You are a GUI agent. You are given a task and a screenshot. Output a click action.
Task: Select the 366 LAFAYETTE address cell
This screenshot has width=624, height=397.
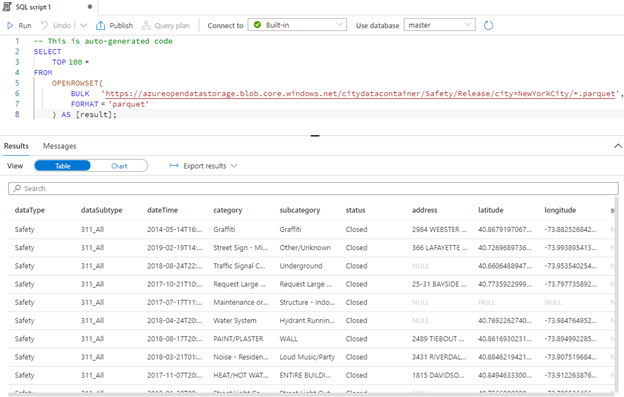pyautogui.click(x=439, y=248)
